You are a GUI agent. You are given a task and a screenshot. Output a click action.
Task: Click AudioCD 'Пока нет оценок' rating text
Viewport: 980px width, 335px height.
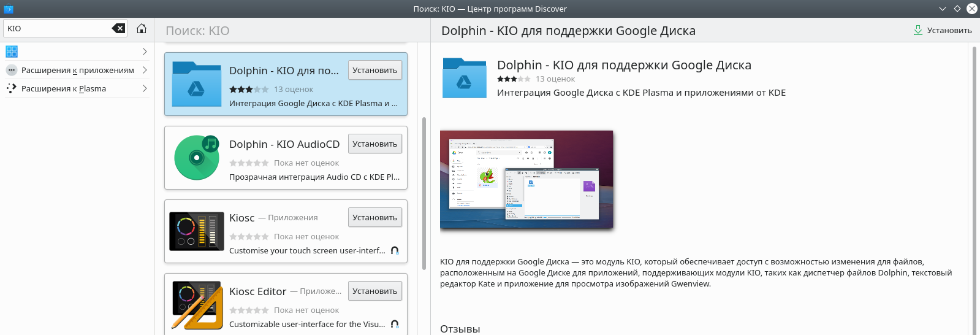[306, 163]
